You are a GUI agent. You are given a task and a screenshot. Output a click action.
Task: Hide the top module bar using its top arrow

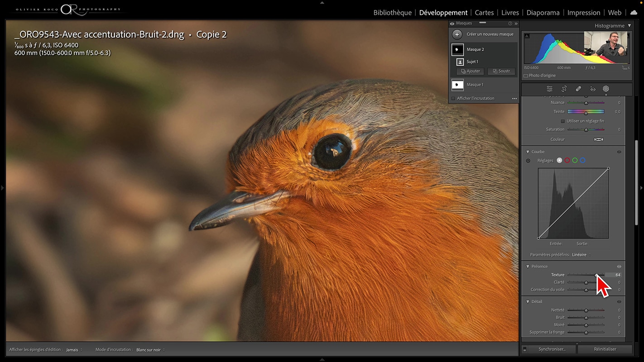[322, 2]
